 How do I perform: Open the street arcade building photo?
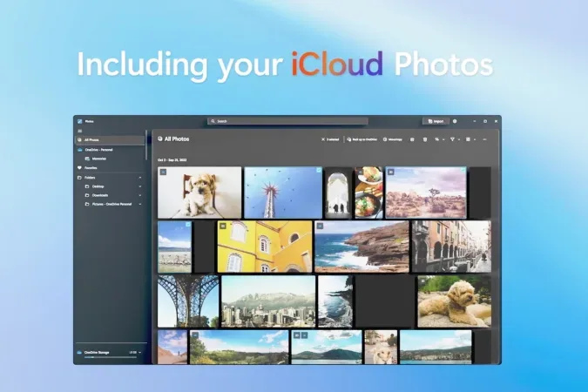(x=451, y=247)
